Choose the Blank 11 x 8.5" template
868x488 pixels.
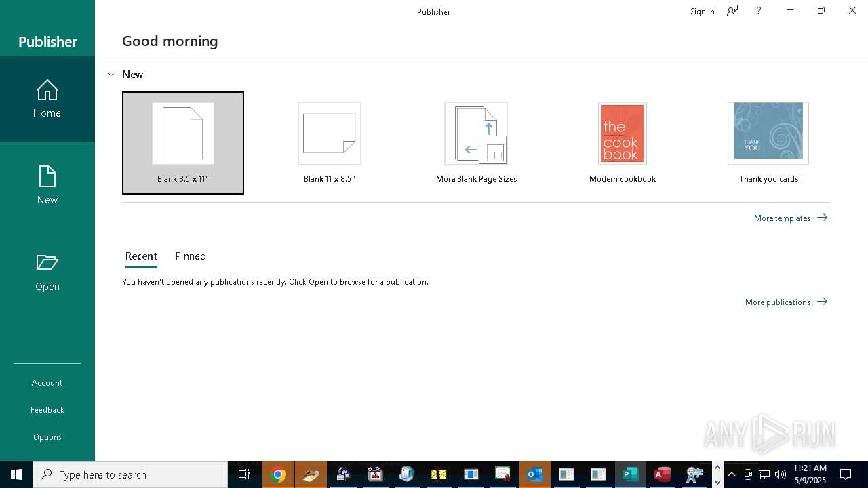click(x=330, y=143)
